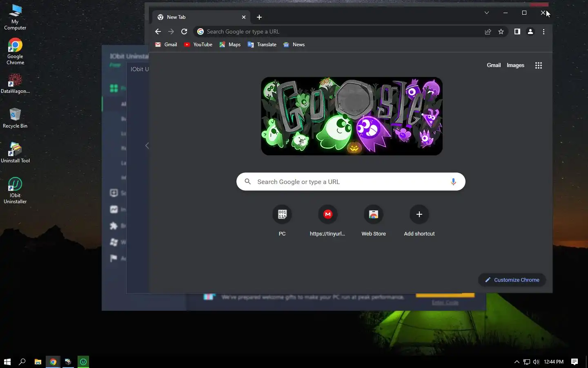Open the Gmail bookmark in the bookmarks bar
This screenshot has height=368, width=588.
click(166, 45)
